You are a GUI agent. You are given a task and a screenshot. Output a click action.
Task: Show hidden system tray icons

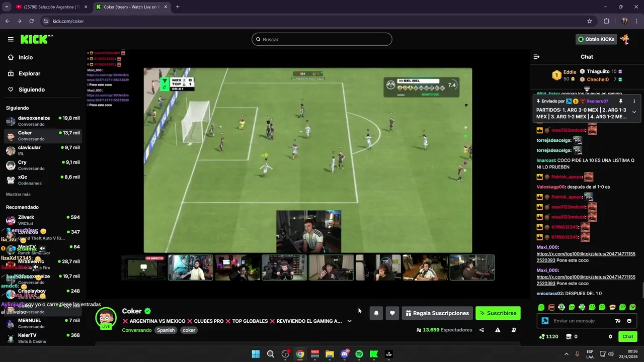(x=566, y=354)
